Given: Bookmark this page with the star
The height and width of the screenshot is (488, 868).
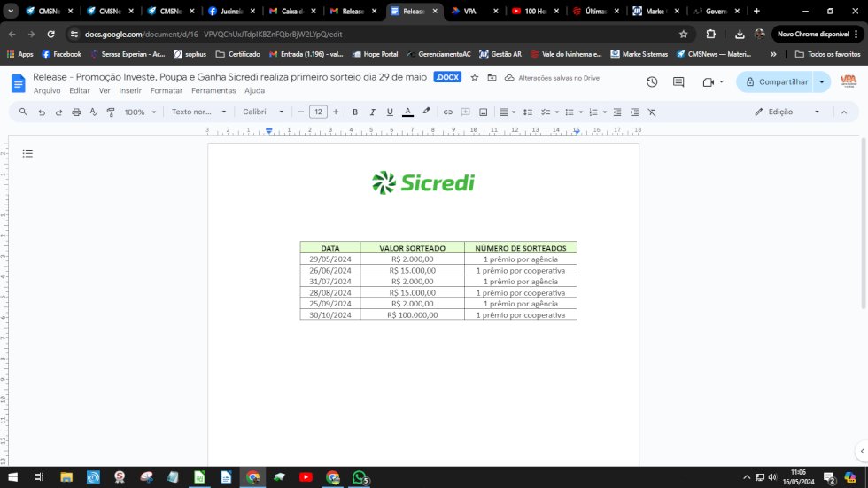Looking at the screenshot, I should point(684,35).
